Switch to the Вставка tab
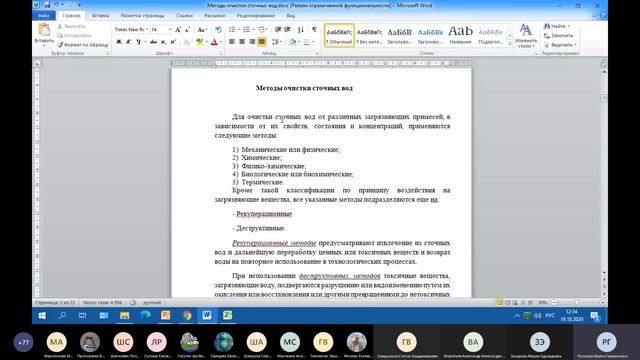640x360 pixels. pos(100,16)
